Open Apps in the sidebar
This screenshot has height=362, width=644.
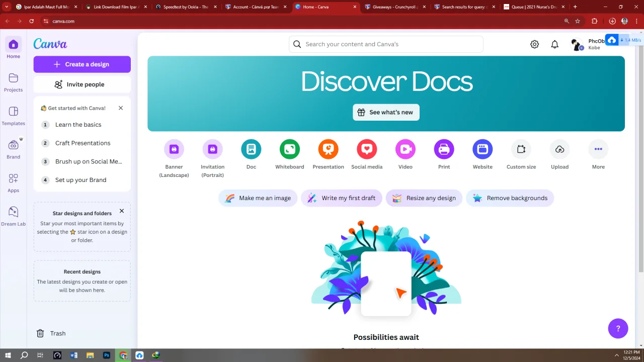tap(14, 178)
